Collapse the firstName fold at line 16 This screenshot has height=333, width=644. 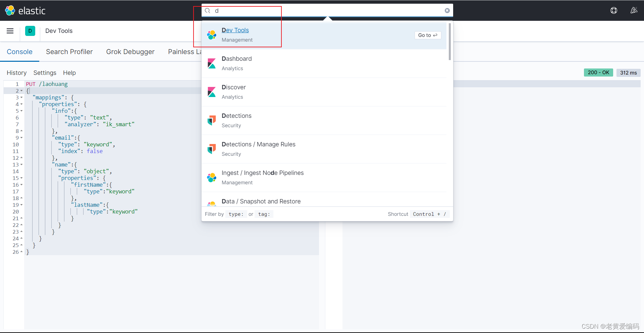[x=21, y=185]
